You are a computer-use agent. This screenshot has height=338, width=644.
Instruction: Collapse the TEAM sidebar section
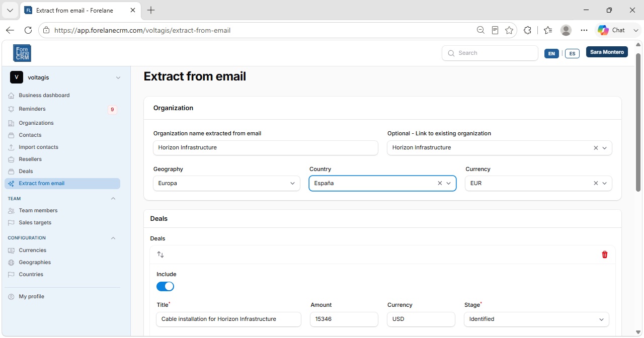[x=113, y=199]
